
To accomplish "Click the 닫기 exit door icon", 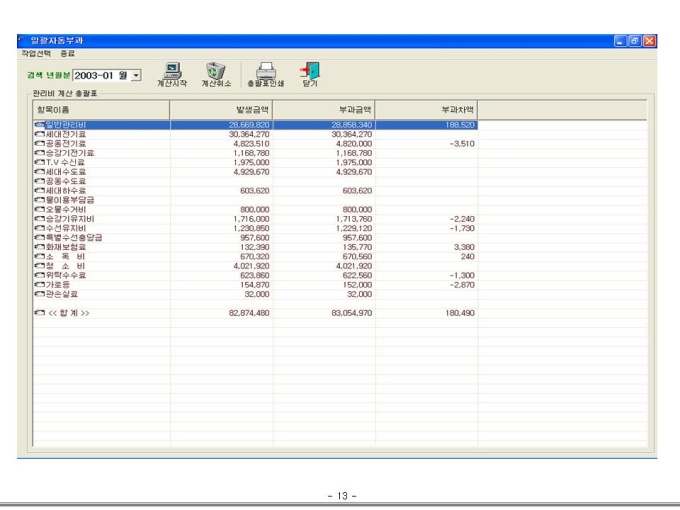I will [x=310, y=71].
